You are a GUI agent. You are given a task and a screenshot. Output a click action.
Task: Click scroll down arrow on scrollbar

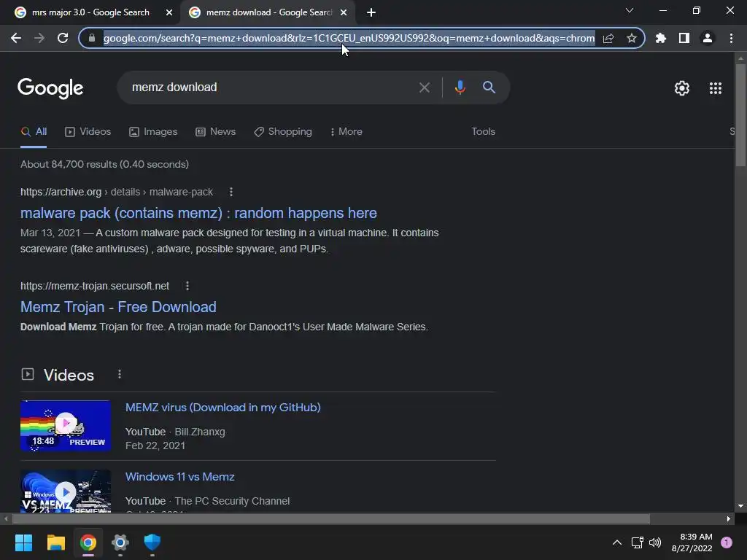coord(740,506)
